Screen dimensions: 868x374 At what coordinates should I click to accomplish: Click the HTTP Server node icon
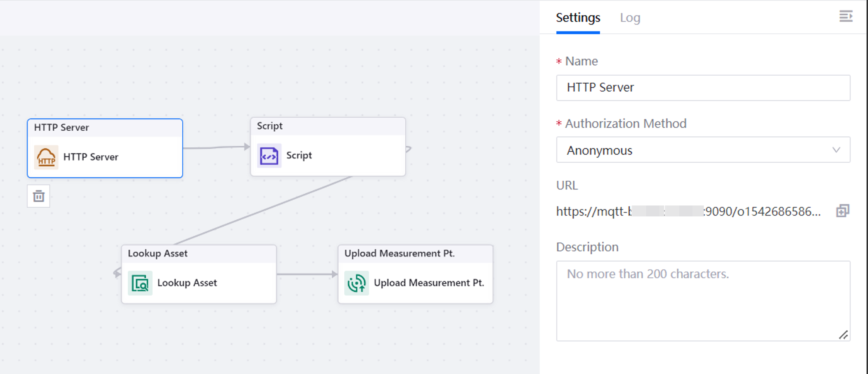46,157
